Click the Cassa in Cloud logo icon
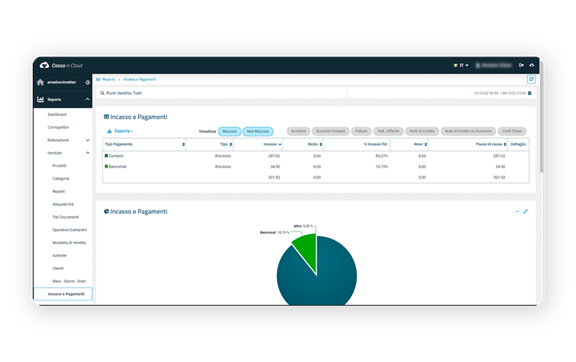This screenshot has width=576, height=362. pyautogui.click(x=44, y=65)
